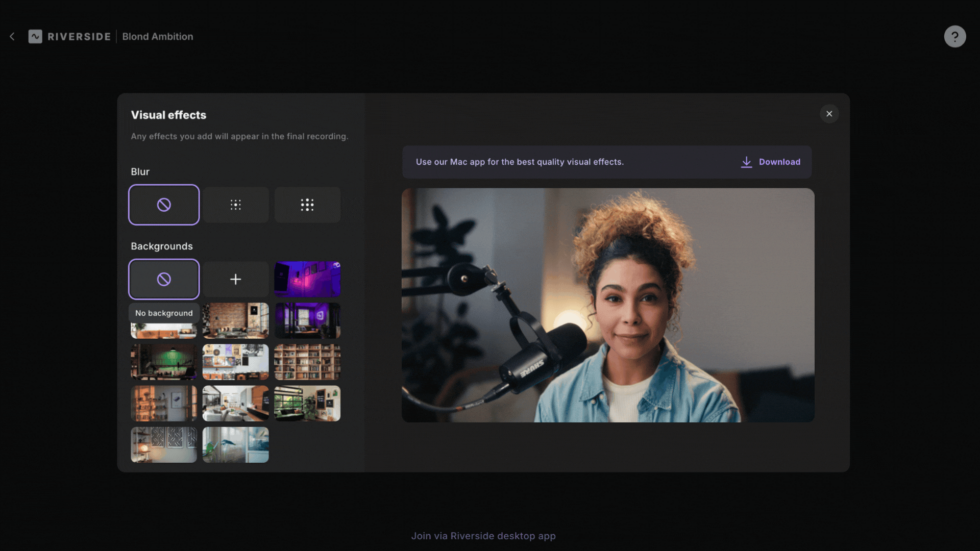980x551 pixels.
Task: Choose the light blur effect
Action: coord(235,205)
